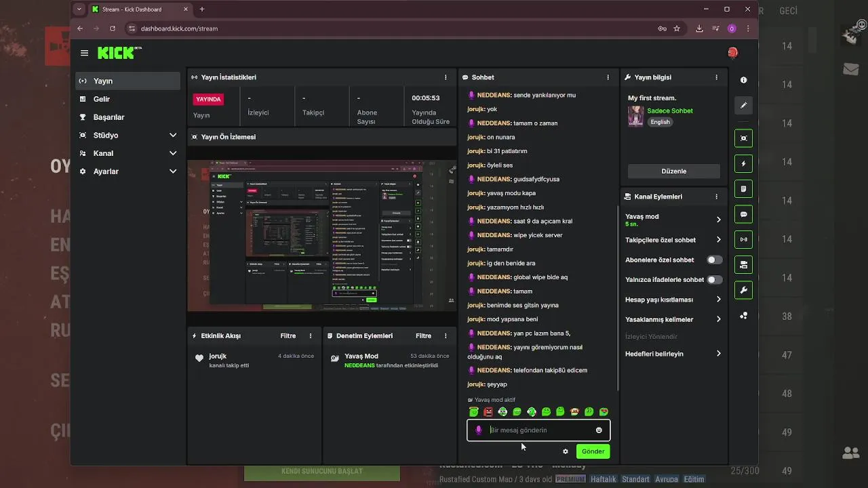The image size is (868, 488).
Task: Open Yavaş mod settings chevron
Action: (719, 220)
